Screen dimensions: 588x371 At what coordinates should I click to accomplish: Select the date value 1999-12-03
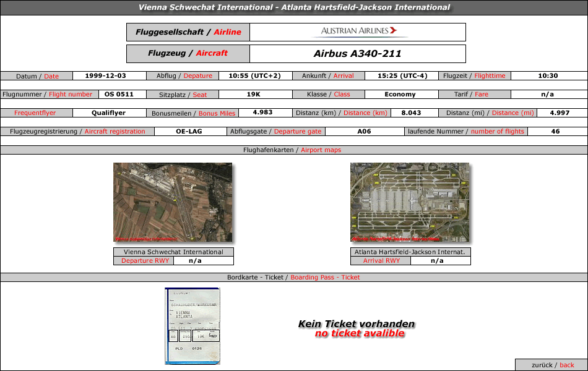(105, 75)
